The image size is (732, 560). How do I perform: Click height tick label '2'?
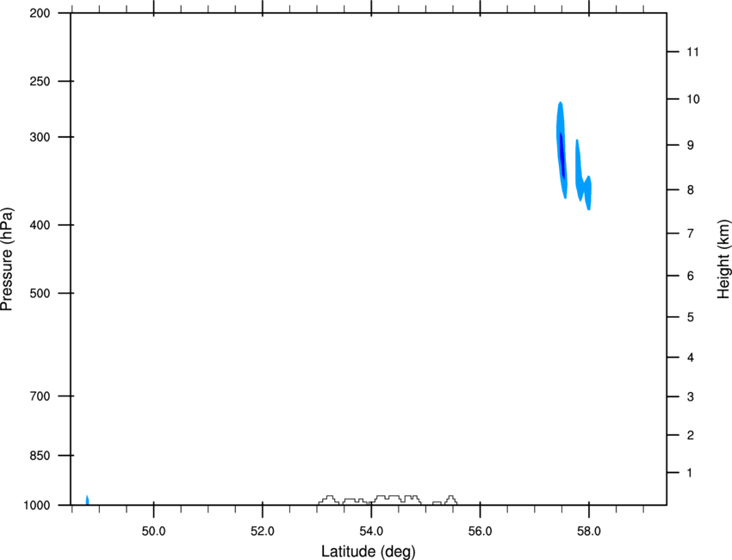click(x=691, y=435)
